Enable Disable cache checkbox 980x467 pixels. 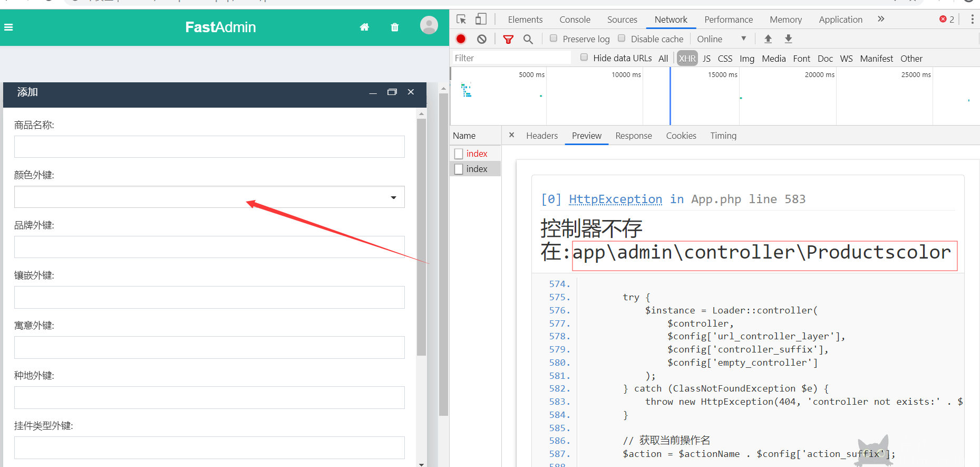(x=622, y=39)
